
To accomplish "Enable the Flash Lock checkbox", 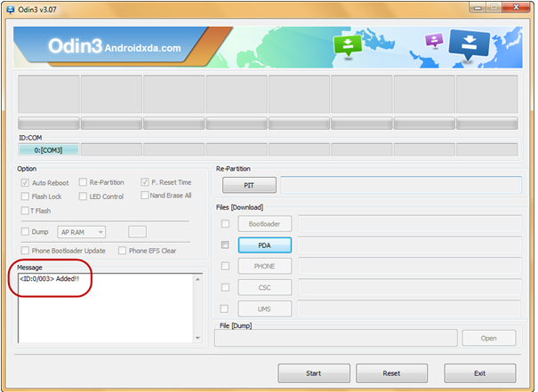I will [x=25, y=196].
